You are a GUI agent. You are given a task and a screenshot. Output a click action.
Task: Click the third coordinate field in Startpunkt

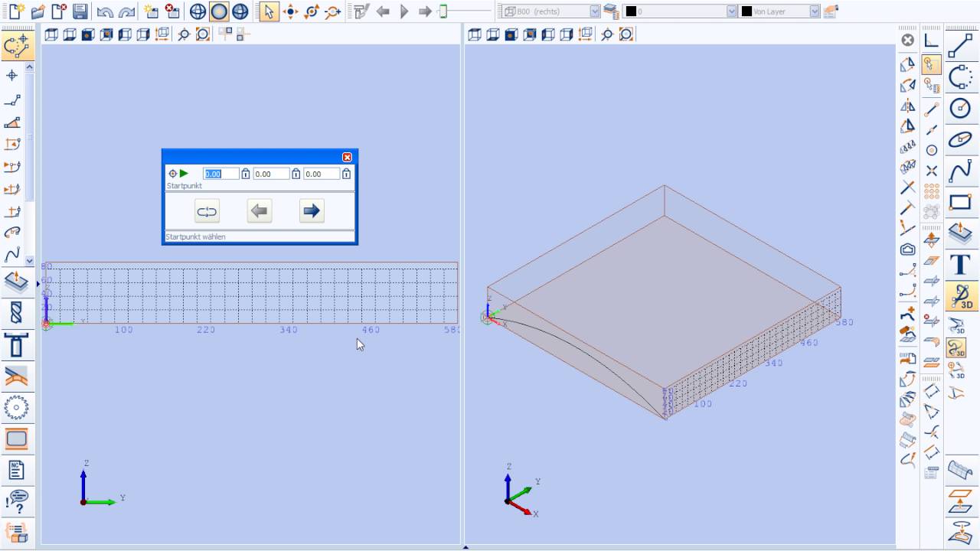pyautogui.click(x=322, y=174)
